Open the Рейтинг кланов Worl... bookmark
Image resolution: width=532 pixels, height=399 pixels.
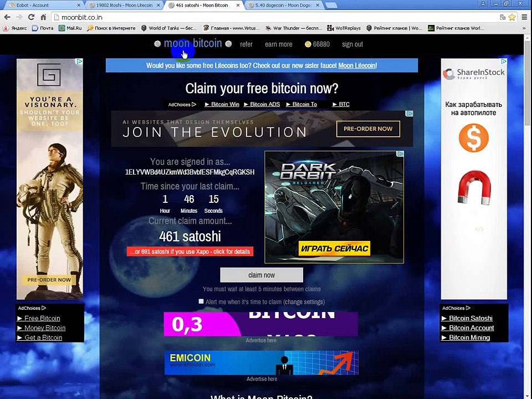[456, 28]
